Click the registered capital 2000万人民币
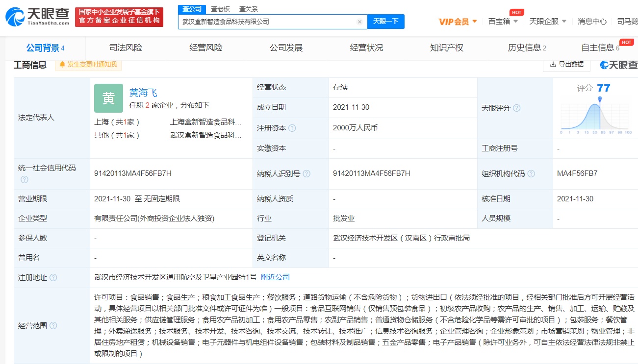Image resolution: width=638 pixels, height=364 pixels. pyautogui.click(x=355, y=128)
